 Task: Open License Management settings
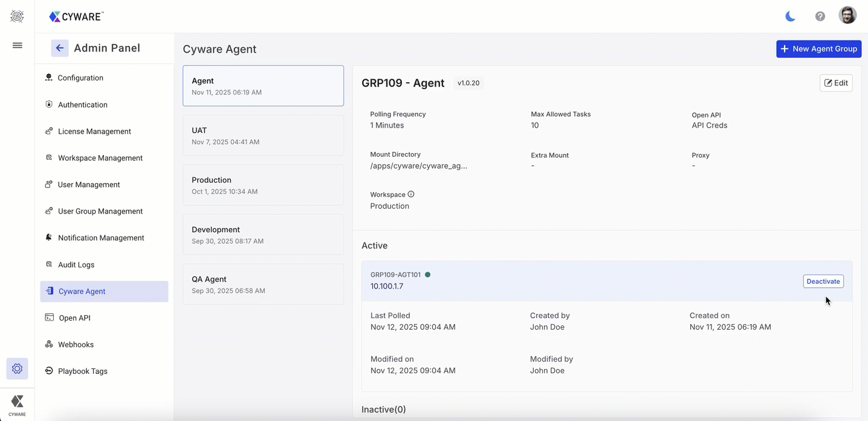(94, 131)
